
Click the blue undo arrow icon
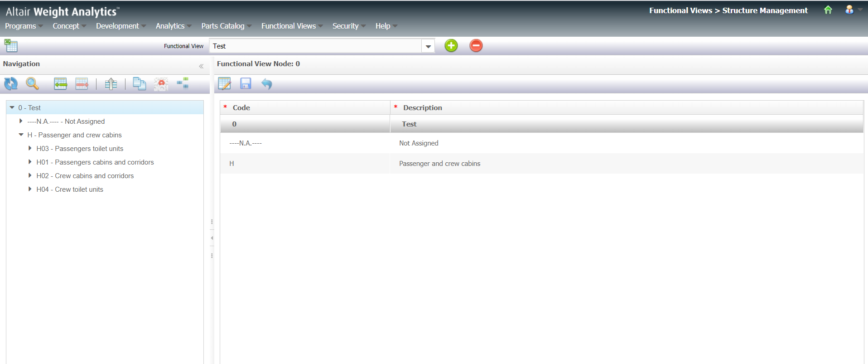coord(267,84)
